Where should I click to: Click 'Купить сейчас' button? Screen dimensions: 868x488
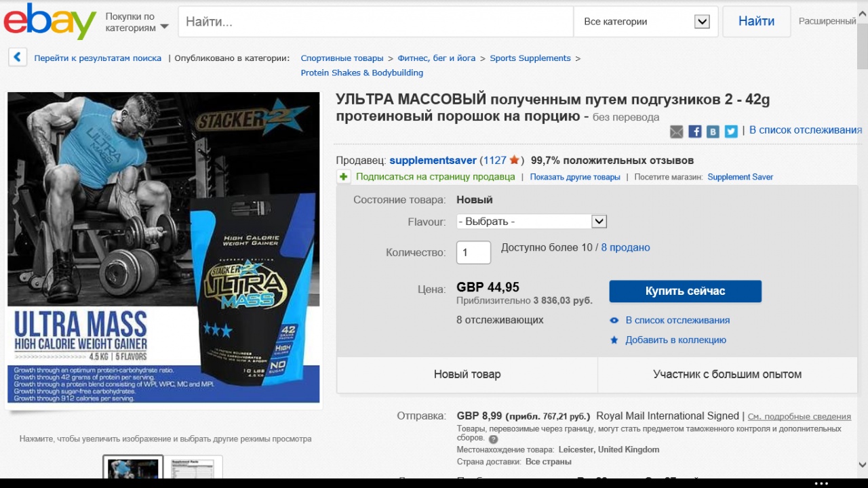click(685, 291)
